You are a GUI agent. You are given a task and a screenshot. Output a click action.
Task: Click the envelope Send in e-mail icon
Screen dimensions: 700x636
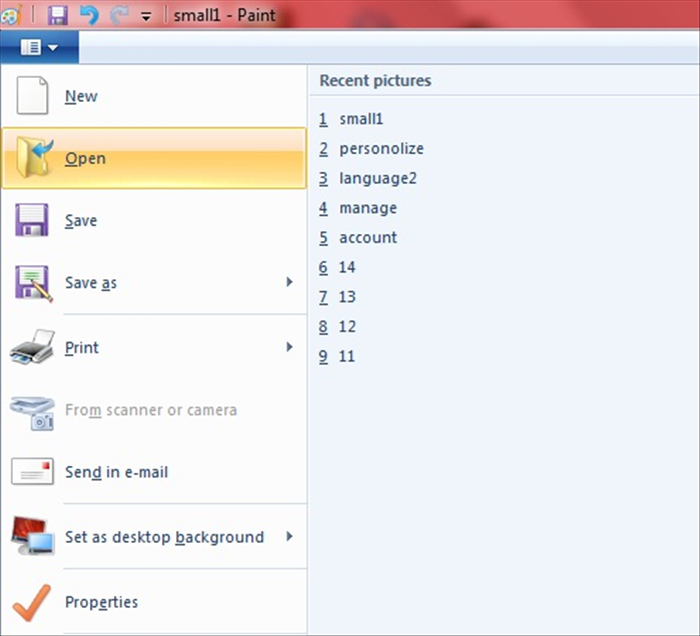32,471
